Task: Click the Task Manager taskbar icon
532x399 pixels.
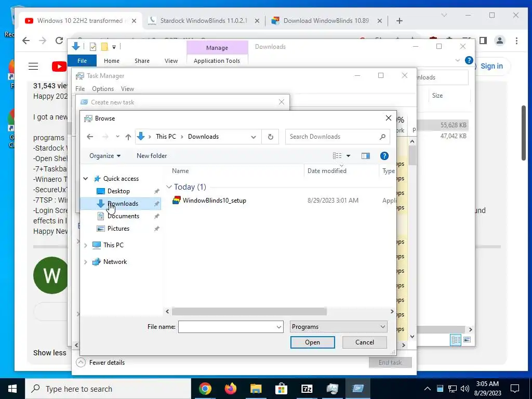Action: coord(332,389)
